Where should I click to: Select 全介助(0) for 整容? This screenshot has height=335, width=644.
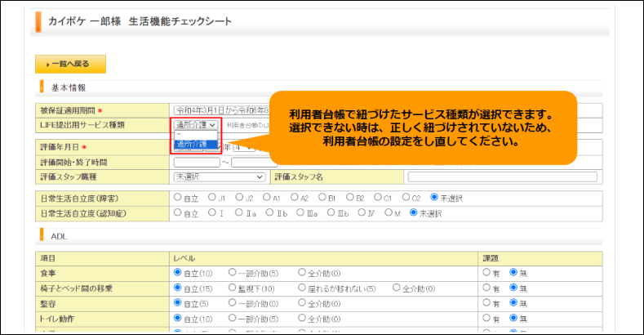point(302,302)
